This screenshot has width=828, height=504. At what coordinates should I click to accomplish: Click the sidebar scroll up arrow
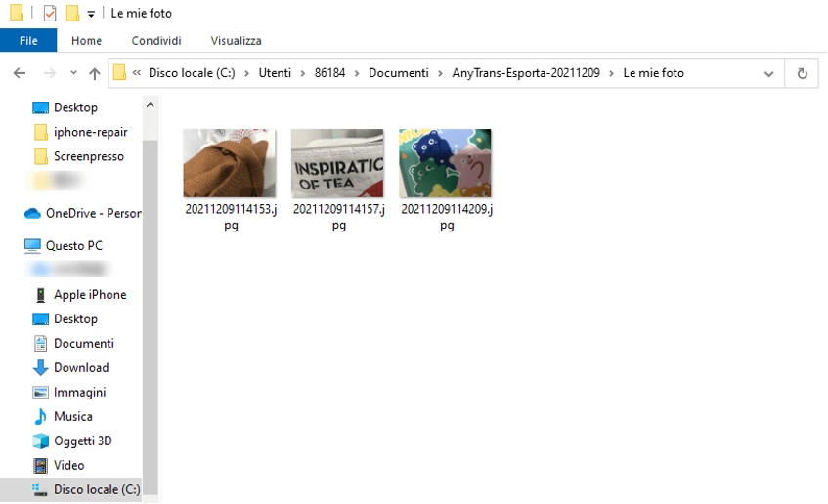click(150, 105)
